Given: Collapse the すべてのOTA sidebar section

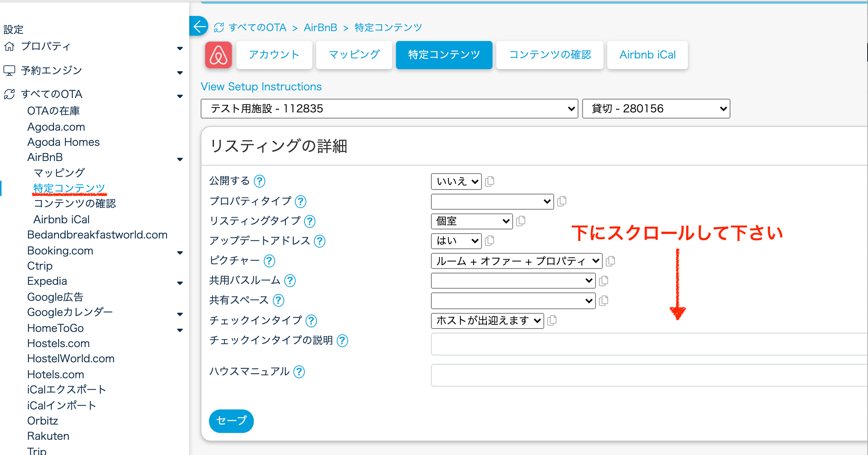Looking at the screenshot, I should tap(180, 96).
